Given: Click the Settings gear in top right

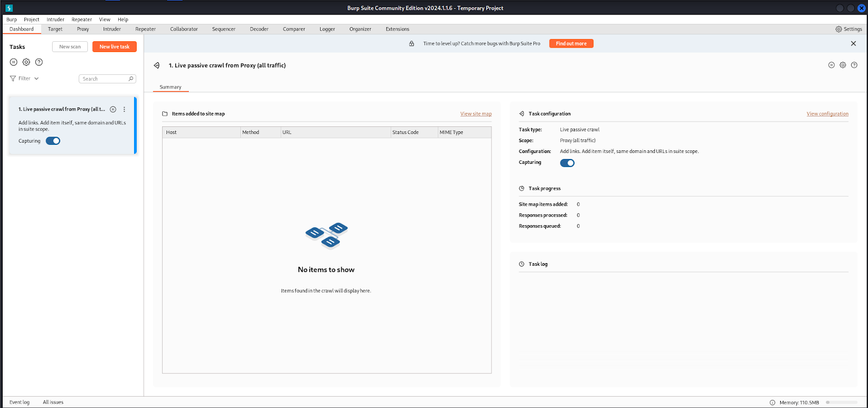Looking at the screenshot, I should pos(839,29).
